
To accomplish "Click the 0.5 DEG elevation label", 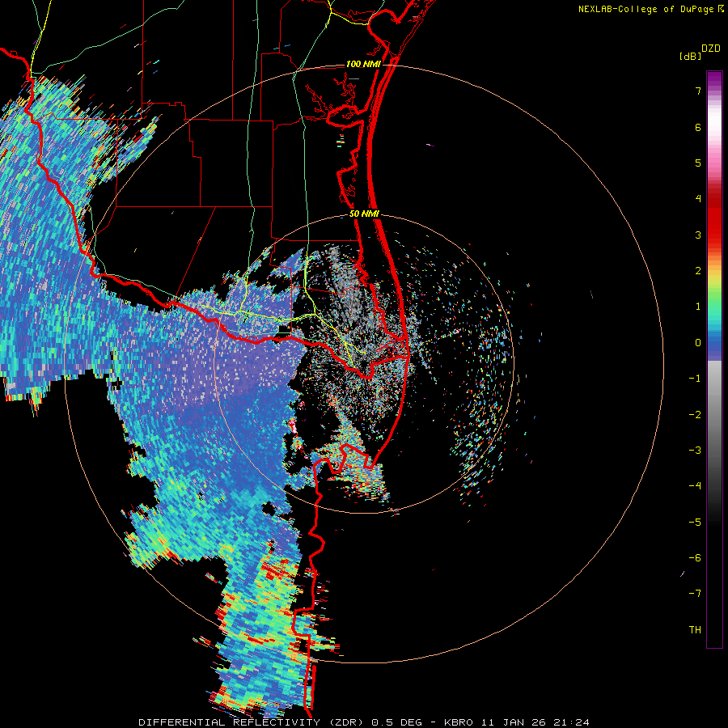I will (x=397, y=722).
